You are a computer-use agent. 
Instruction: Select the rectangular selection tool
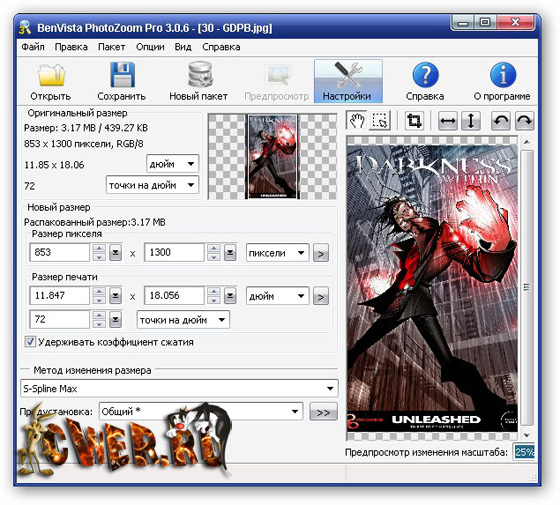click(379, 121)
